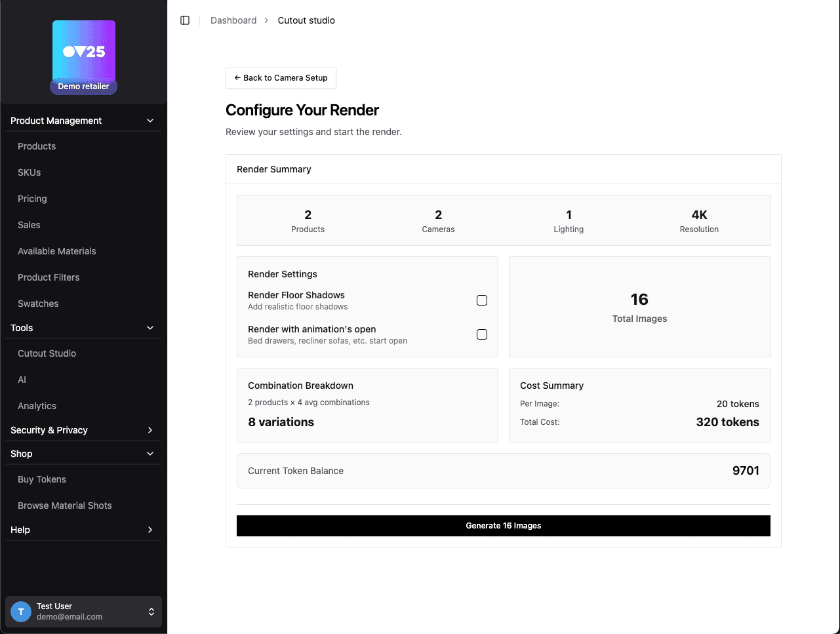Collapse the Tools section
Screen dimensions: 840x634
click(x=150, y=328)
